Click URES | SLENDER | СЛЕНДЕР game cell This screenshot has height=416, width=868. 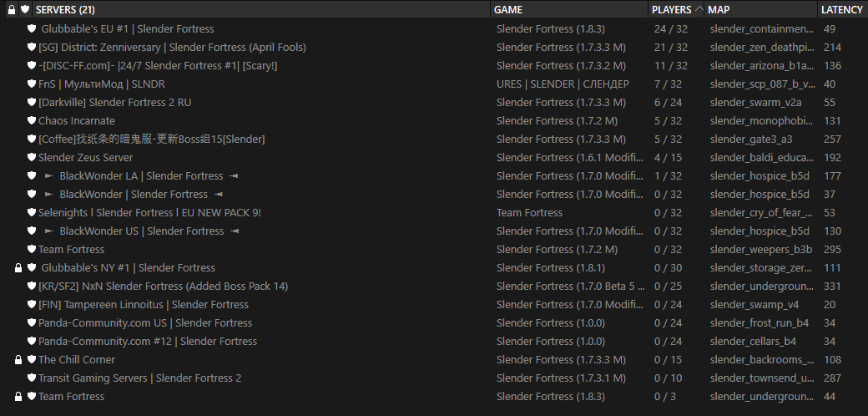563,84
